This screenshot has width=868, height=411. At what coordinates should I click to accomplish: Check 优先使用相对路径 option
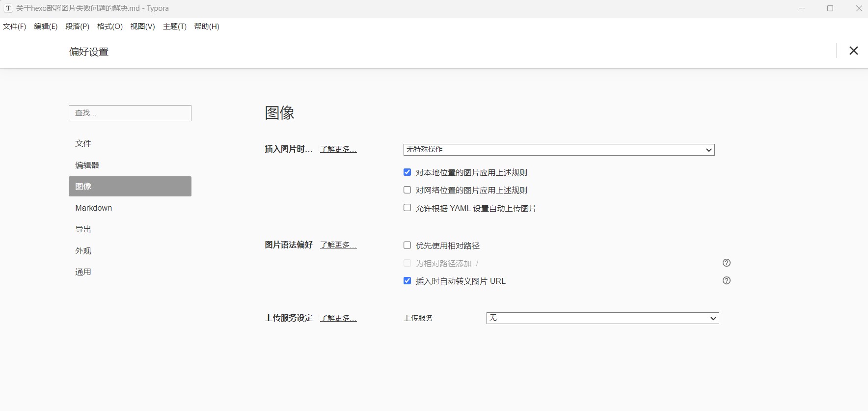[x=407, y=245]
